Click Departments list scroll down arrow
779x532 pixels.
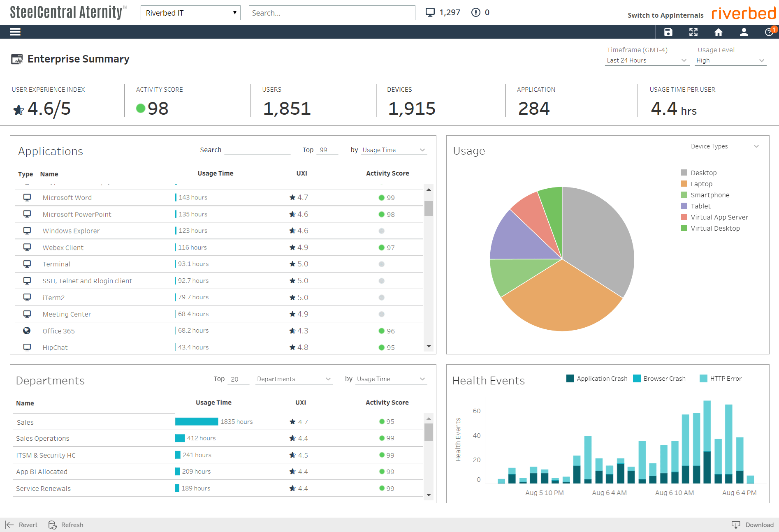point(429,495)
